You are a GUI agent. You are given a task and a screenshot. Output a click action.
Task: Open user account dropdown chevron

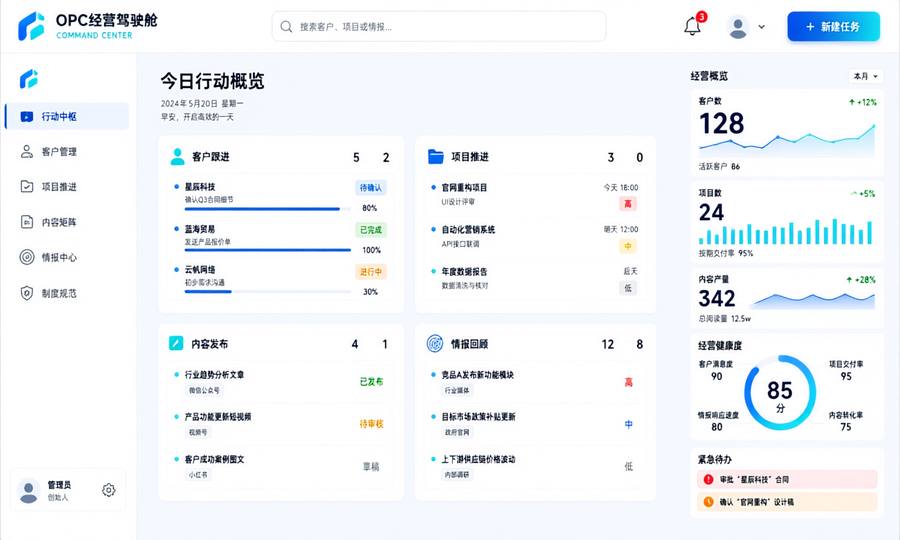(x=762, y=27)
